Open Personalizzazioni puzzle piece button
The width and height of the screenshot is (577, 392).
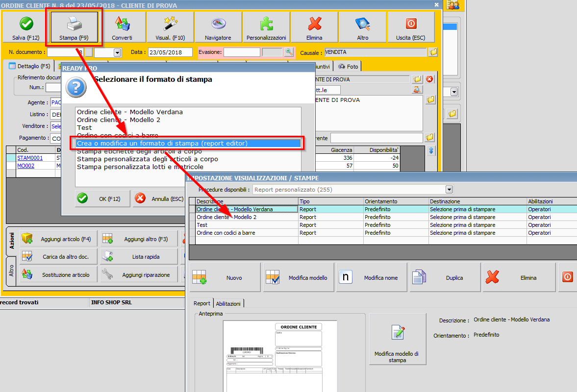click(x=266, y=27)
